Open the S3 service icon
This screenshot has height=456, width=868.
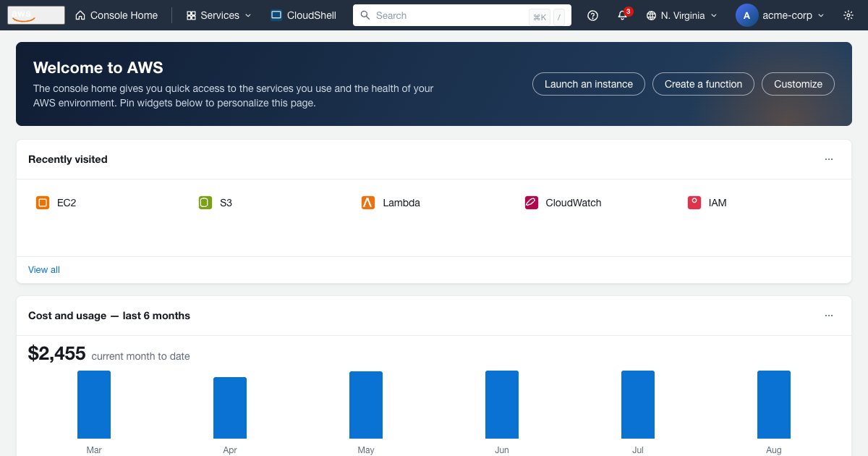coord(205,203)
